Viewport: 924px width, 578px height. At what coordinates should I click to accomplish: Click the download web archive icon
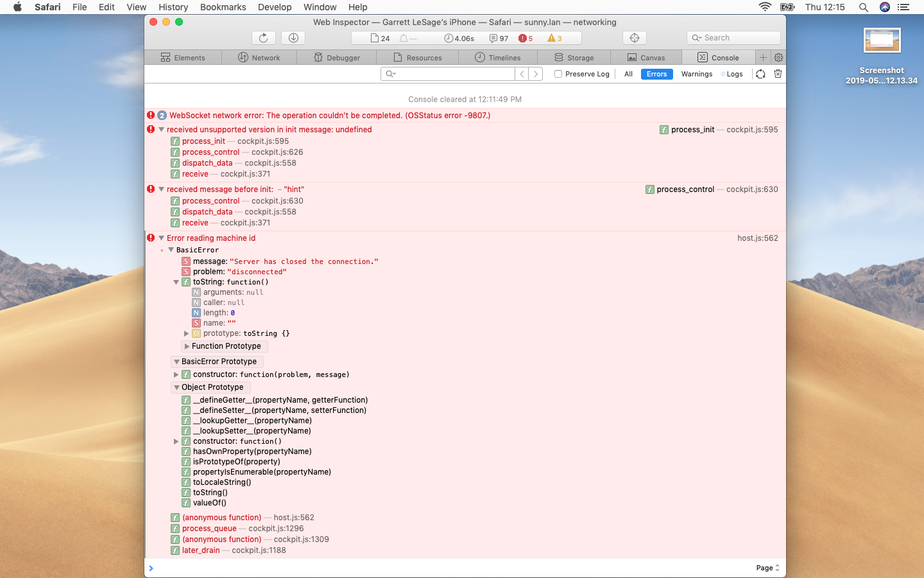[293, 38]
